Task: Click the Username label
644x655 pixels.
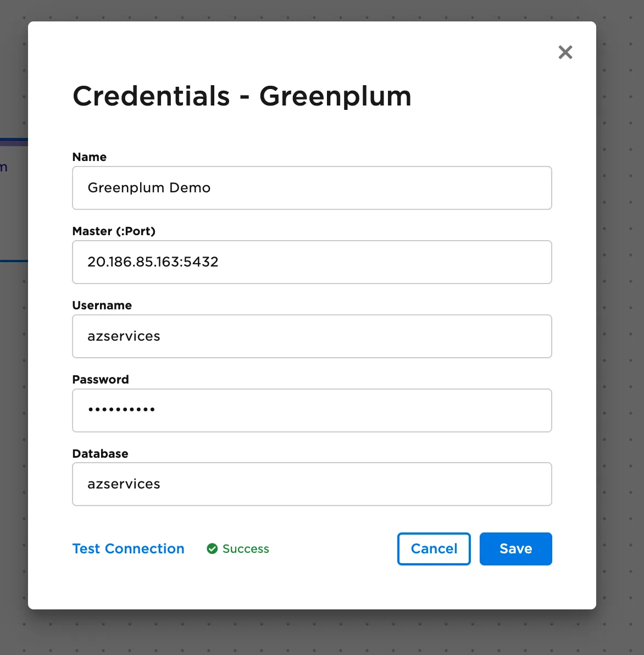Action: [x=102, y=305]
